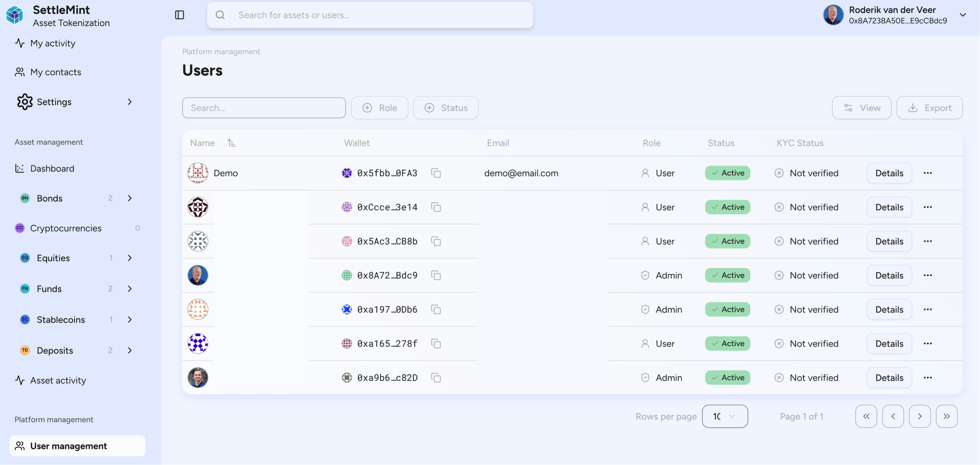Open Details for demo@email.com user

[889, 173]
